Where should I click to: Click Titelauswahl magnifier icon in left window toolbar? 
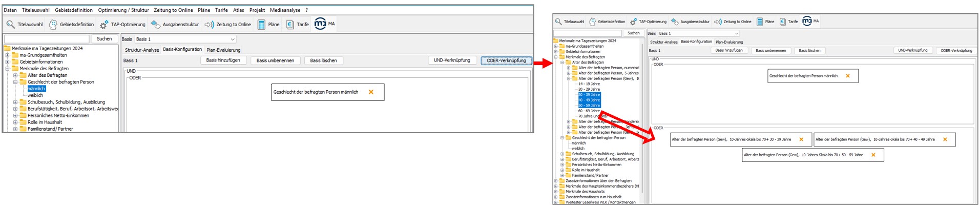[x=11, y=25]
